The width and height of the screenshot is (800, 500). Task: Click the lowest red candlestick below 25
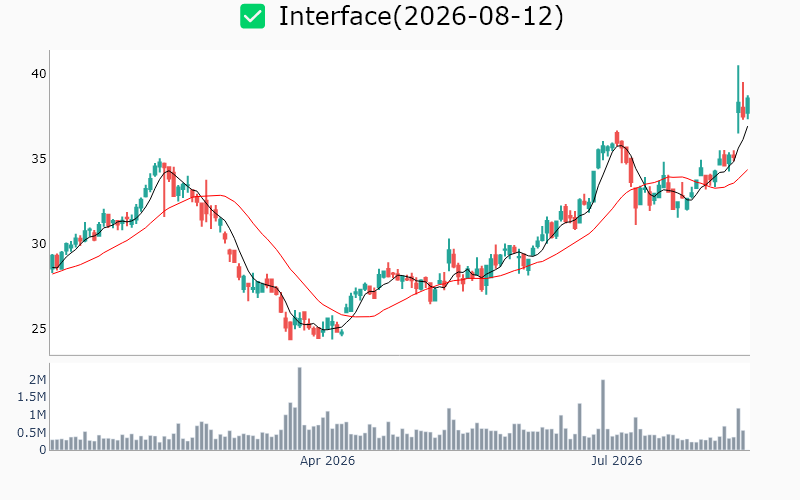(x=290, y=331)
